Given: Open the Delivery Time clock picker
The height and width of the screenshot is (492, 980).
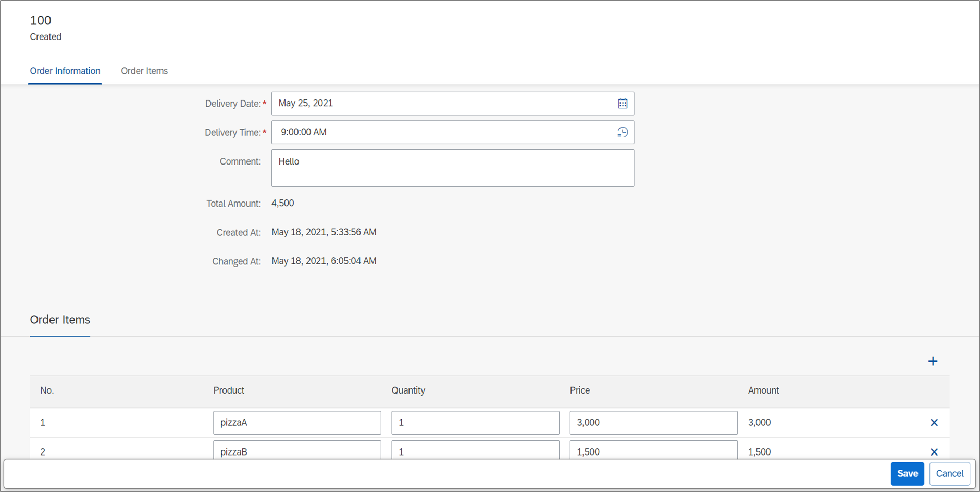Looking at the screenshot, I should click(x=623, y=133).
